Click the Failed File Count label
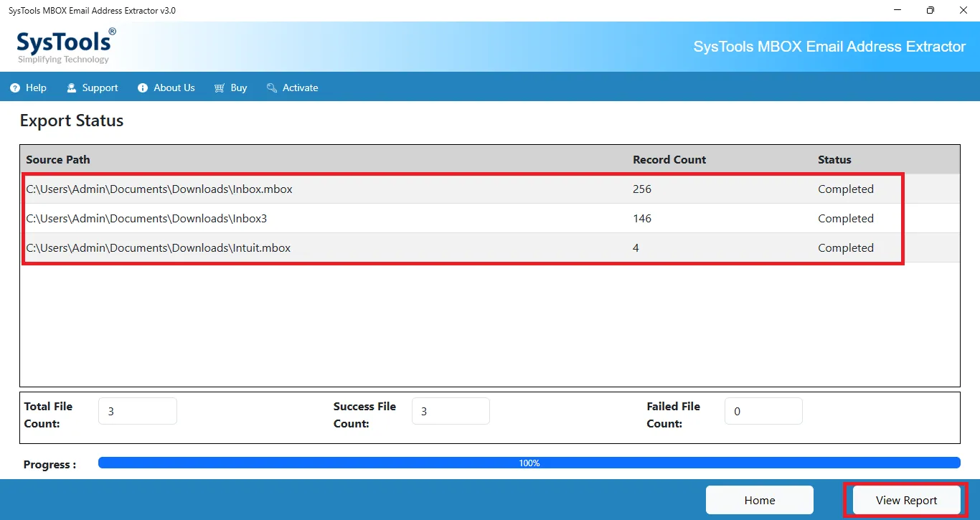The image size is (980, 520). [x=673, y=415]
